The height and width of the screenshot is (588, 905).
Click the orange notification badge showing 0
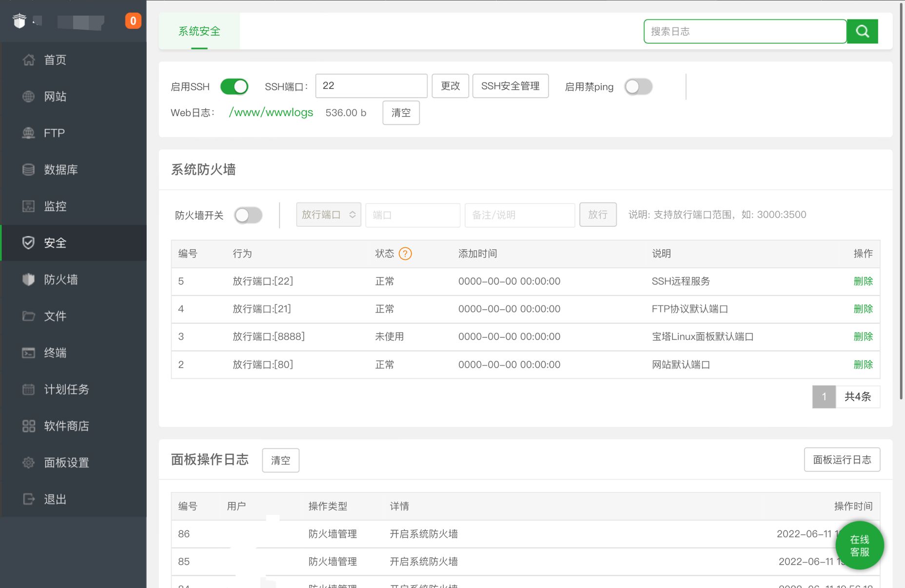[133, 21]
